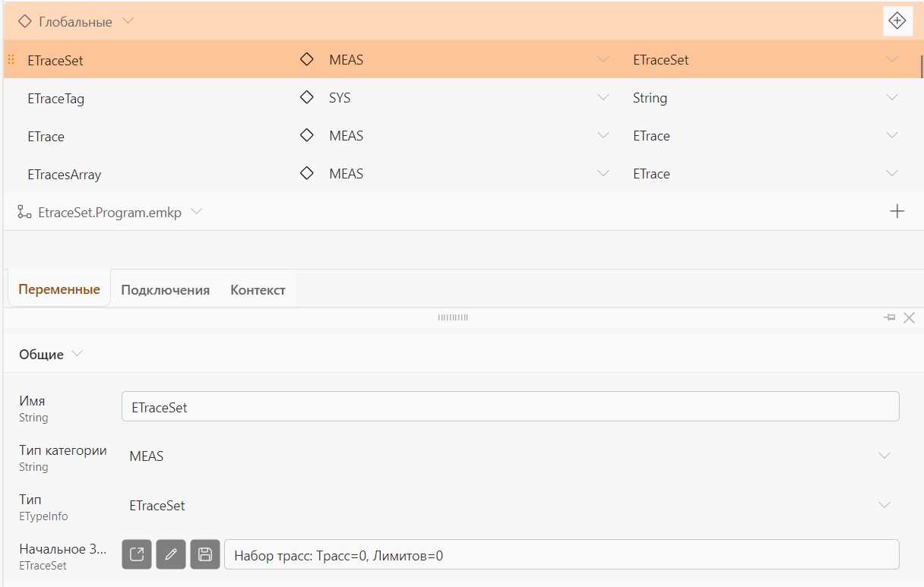Switch to the Переменные tab
Image resolution: width=924 pixels, height=587 pixels.
pos(59,289)
